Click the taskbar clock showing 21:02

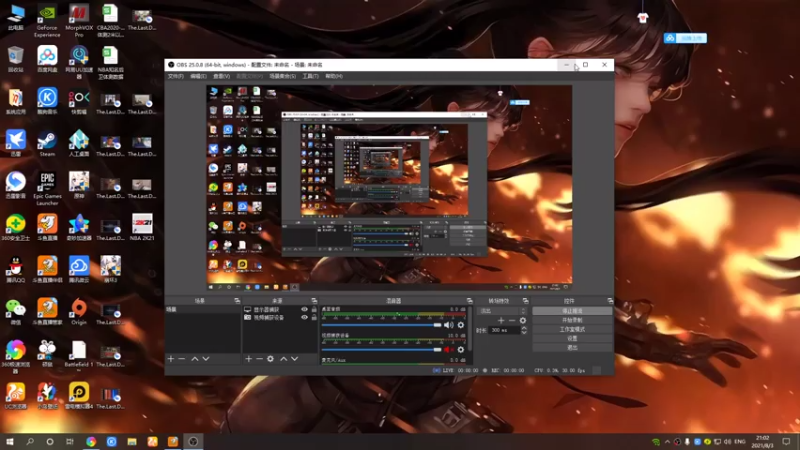pos(762,441)
